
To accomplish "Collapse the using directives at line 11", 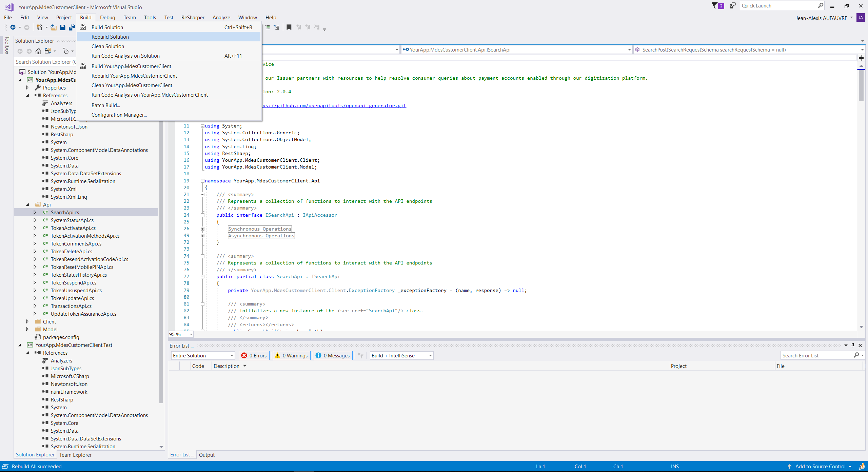I will pos(202,126).
